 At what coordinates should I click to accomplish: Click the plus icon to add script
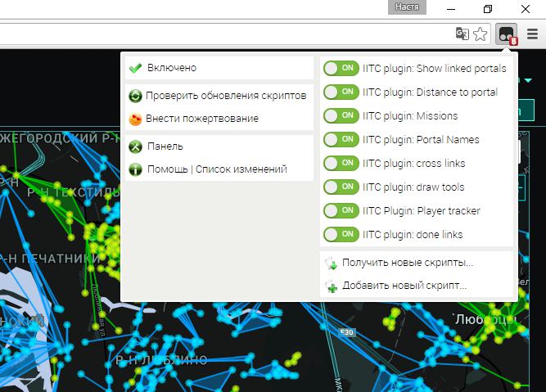(332, 286)
